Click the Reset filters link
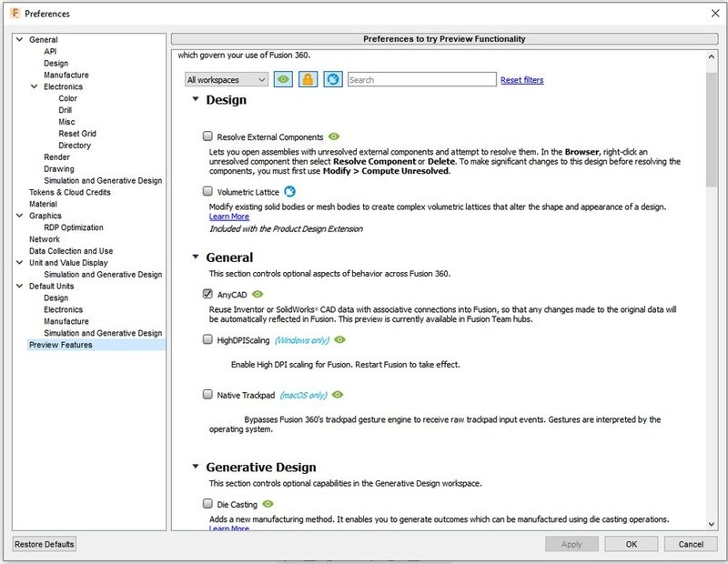The height and width of the screenshot is (564, 728). click(x=521, y=80)
